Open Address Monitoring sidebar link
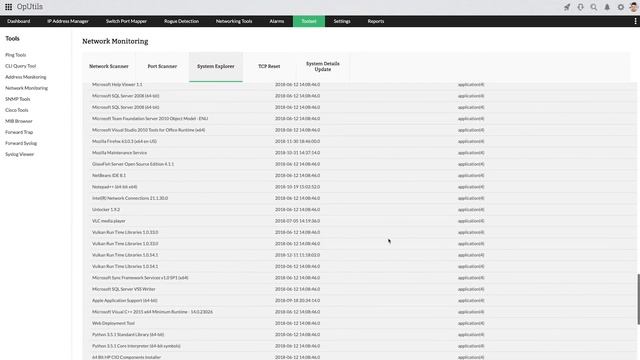The height and width of the screenshot is (360, 640). (26, 77)
